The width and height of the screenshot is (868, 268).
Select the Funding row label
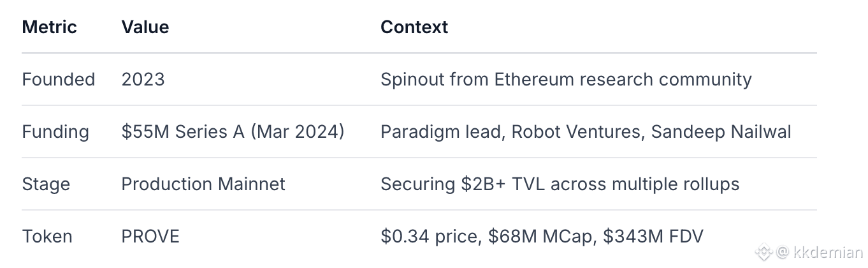coord(55,132)
